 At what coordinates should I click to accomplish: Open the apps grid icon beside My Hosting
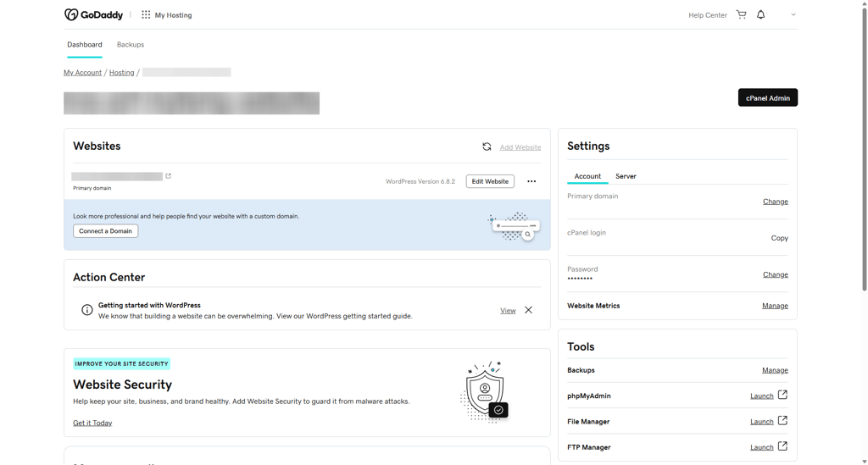(146, 15)
